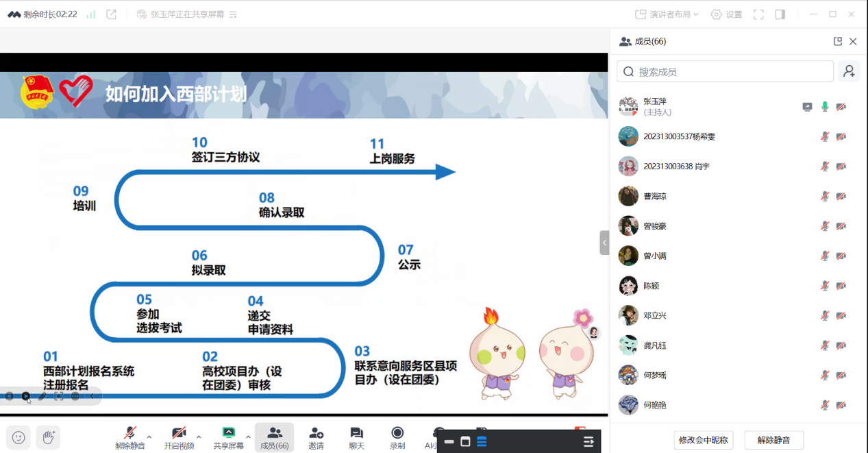This screenshot has width=868, height=453.
Task: Select member 202313003537杨希雯
Action: click(x=739, y=136)
